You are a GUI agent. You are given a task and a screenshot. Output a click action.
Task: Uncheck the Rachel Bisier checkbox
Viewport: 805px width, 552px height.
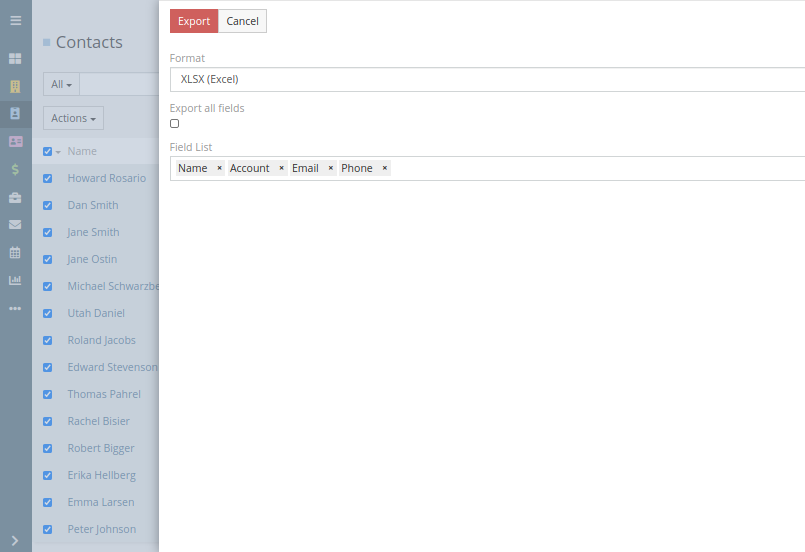click(x=47, y=422)
